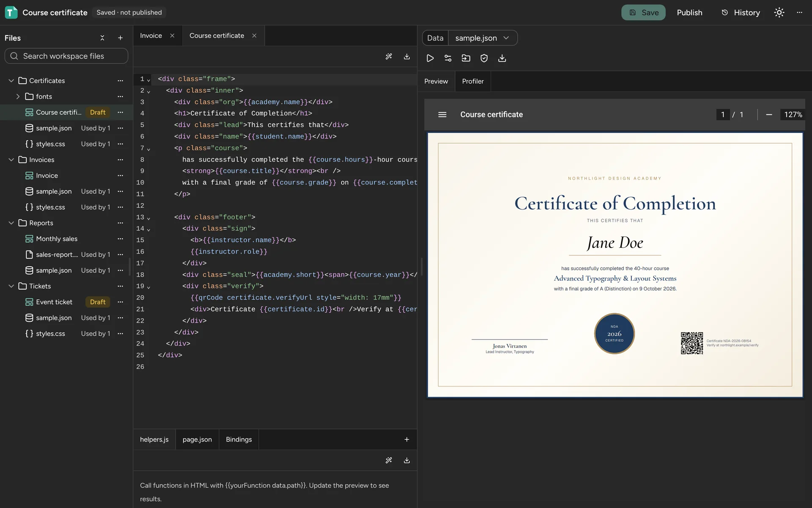Open the History panel
Viewport: 812px width, 508px height.
[741, 13]
